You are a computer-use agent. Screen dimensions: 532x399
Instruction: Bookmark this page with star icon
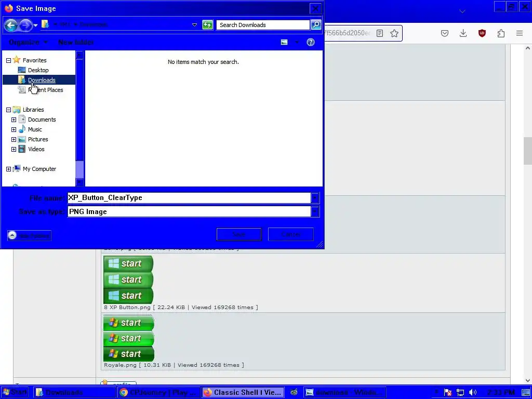pos(394,33)
